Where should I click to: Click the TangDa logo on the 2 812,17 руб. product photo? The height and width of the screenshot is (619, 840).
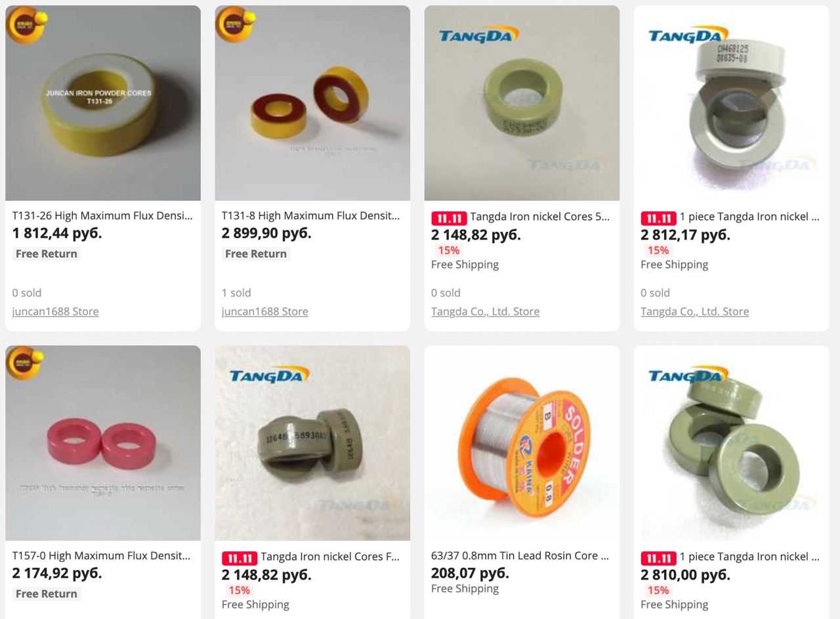click(688, 35)
